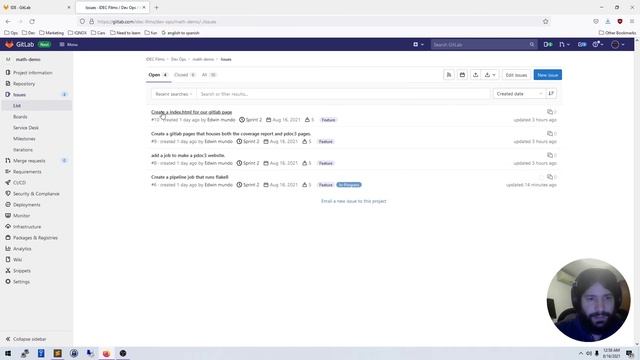Select Boards under Issues
Screen dimensions: 640x360
(20, 117)
